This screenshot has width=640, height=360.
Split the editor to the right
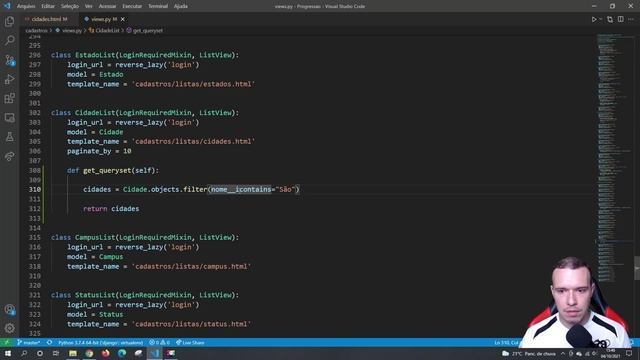[x=620, y=19]
